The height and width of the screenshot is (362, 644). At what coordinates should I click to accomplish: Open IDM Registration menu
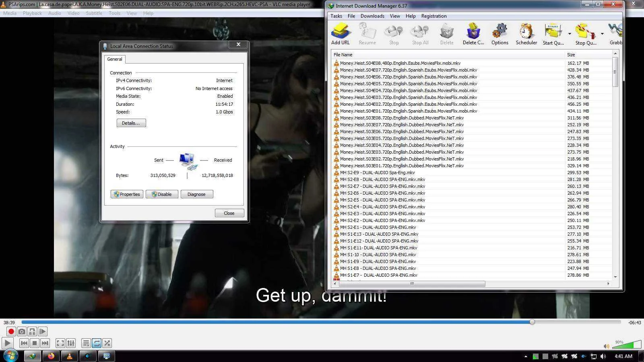pos(434,16)
